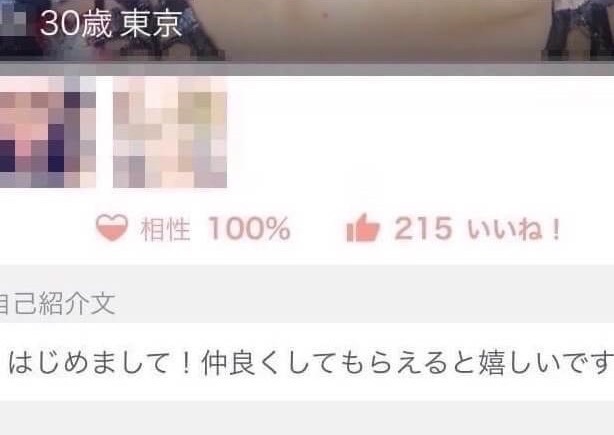
Task: Select the 30歳 age text
Action: [x=76, y=24]
